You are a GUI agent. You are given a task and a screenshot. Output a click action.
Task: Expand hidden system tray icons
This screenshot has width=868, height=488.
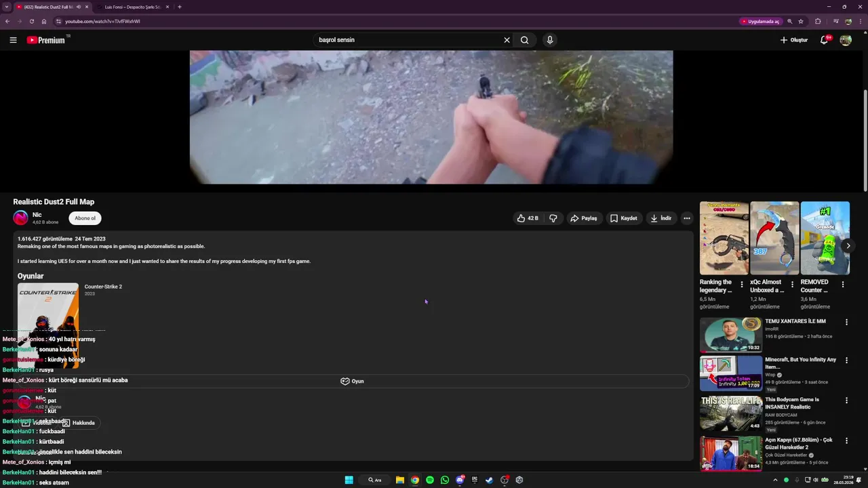775,480
